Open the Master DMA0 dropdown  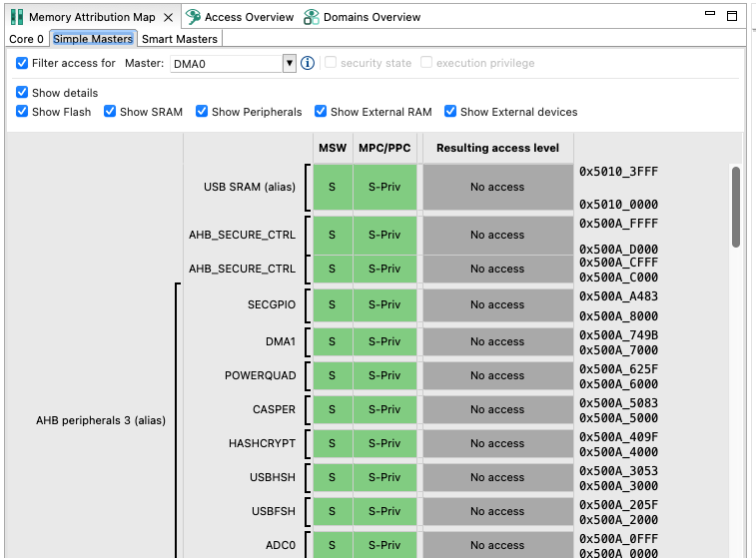tap(290, 63)
